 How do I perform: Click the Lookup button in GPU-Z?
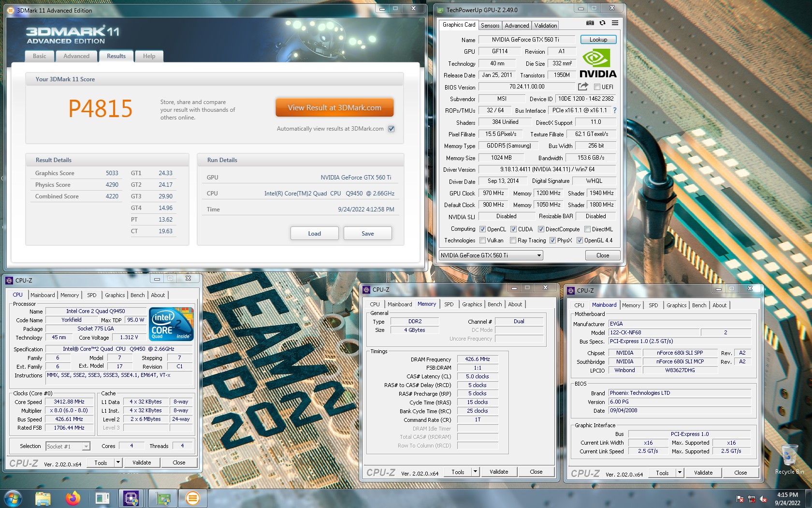tap(598, 40)
